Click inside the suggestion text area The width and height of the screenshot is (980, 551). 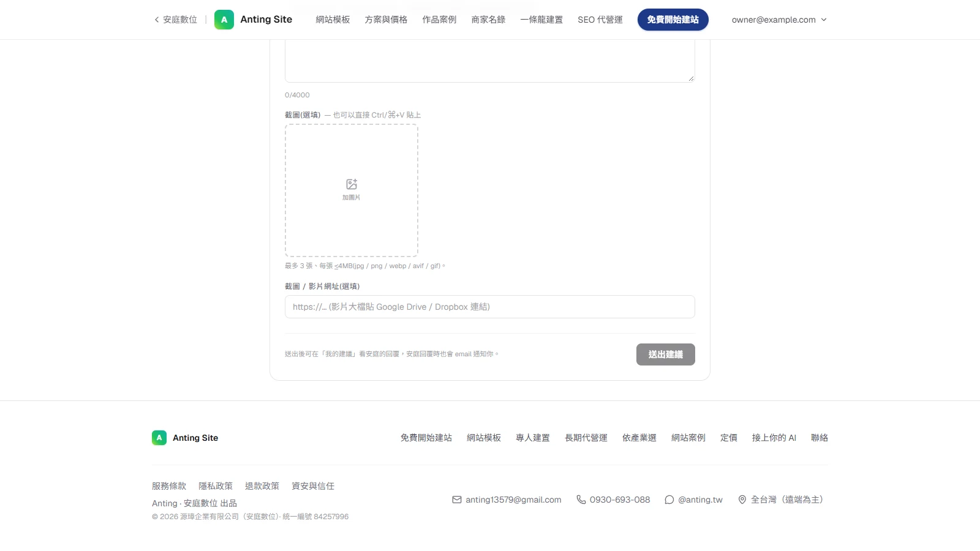pyautogui.click(x=490, y=61)
